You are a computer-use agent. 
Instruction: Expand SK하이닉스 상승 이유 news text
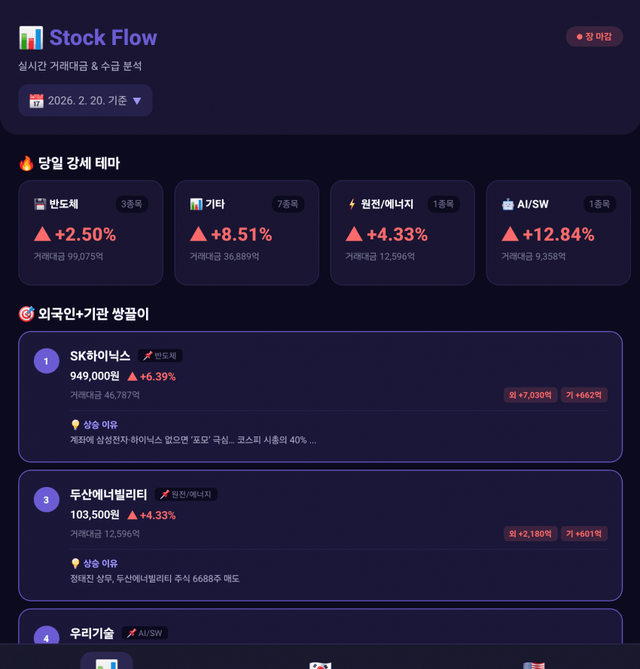[x=193, y=440]
